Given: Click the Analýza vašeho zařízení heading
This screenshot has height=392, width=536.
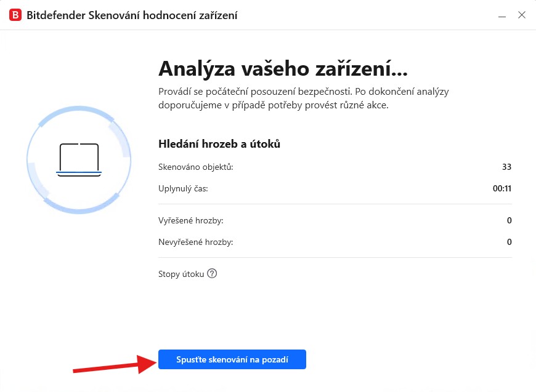Looking at the screenshot, I should point(283,67).
